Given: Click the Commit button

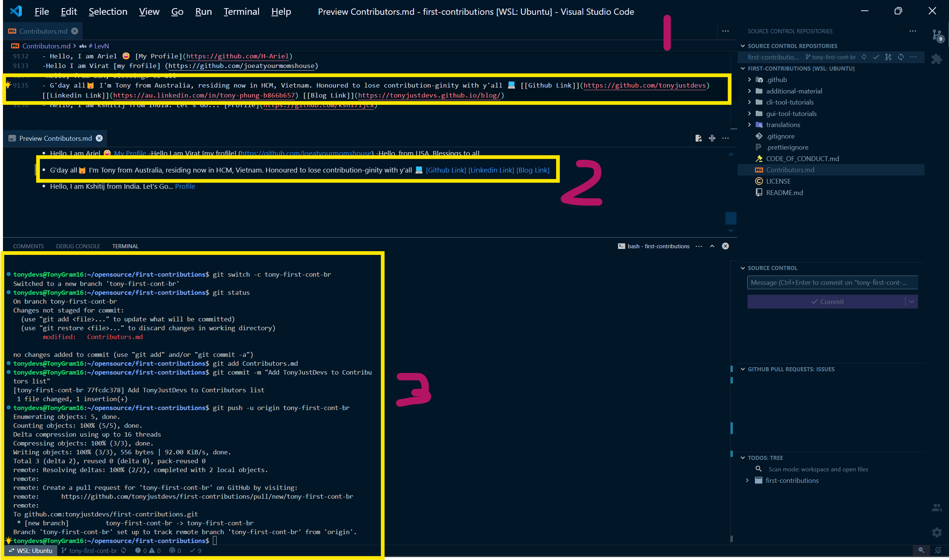Looking at the screenshot, I should point(827,301).
